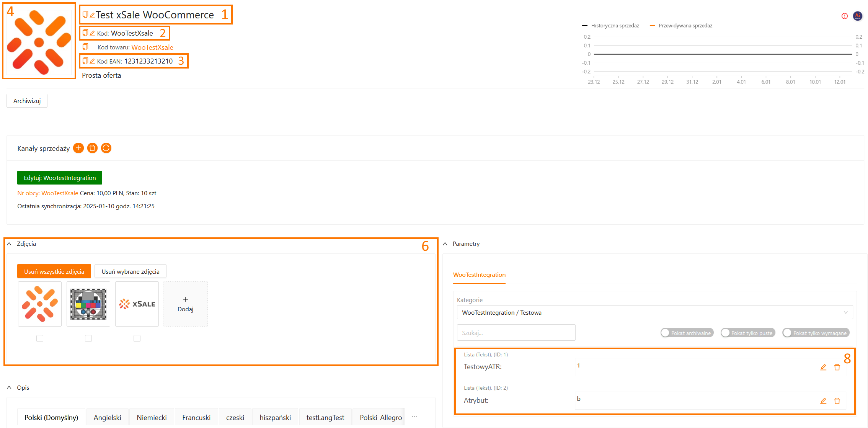The width and height of the screenshot is (868, 428).
Task: Delete the Atrybut parameter row
Action: coord(837,401)
